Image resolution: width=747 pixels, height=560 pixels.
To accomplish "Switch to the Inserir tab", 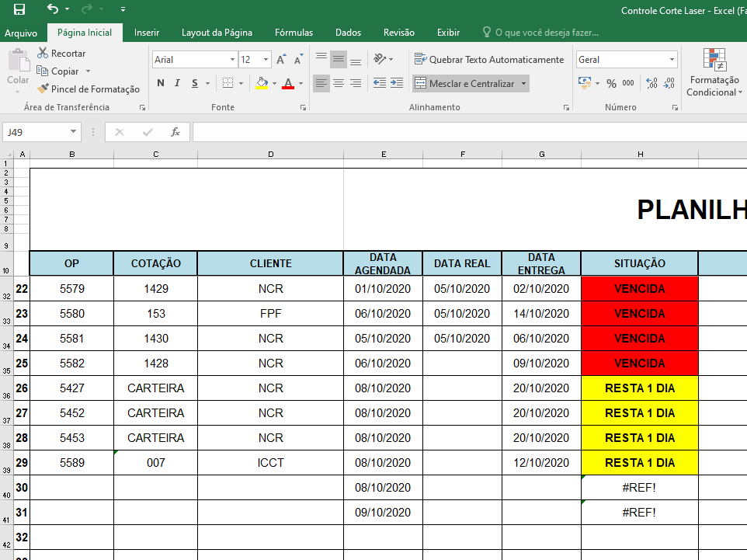I will (146, 33).
